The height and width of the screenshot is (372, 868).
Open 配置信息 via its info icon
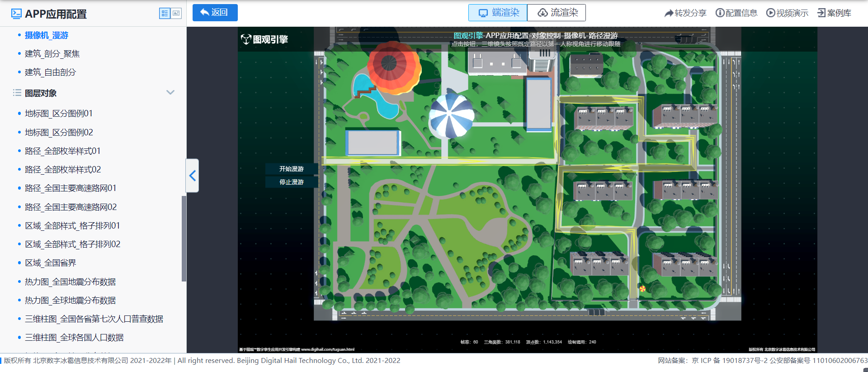point(720,13)
